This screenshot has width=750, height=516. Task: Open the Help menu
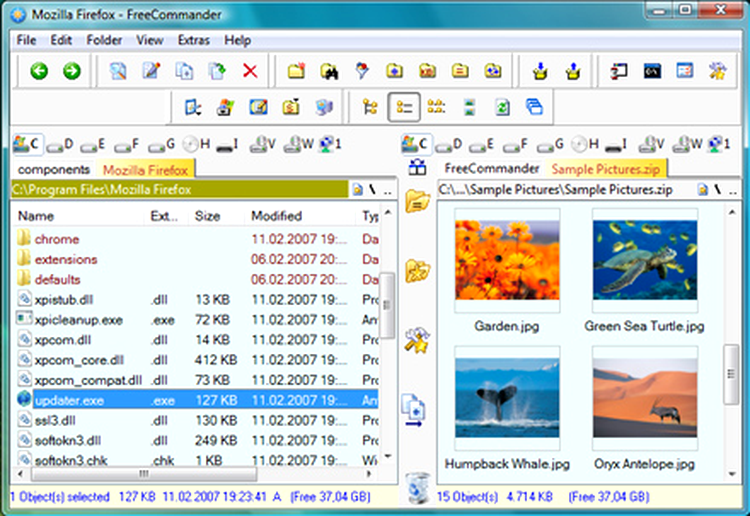[x=238, y=40]
